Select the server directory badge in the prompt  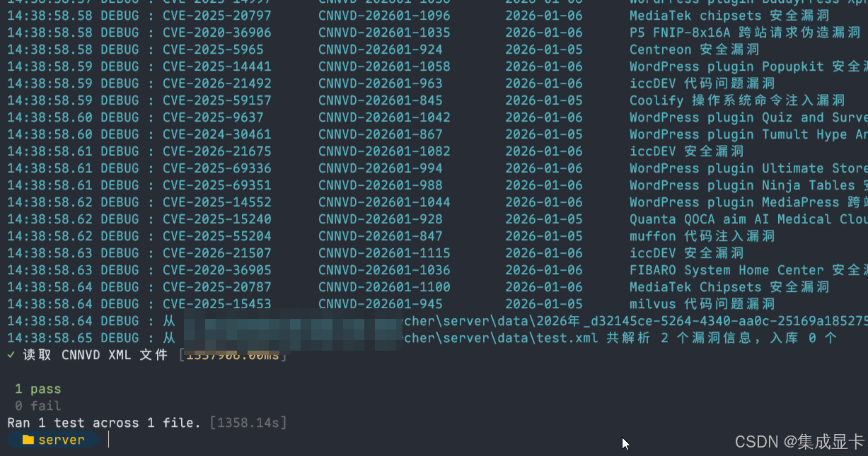pos(54,440)
